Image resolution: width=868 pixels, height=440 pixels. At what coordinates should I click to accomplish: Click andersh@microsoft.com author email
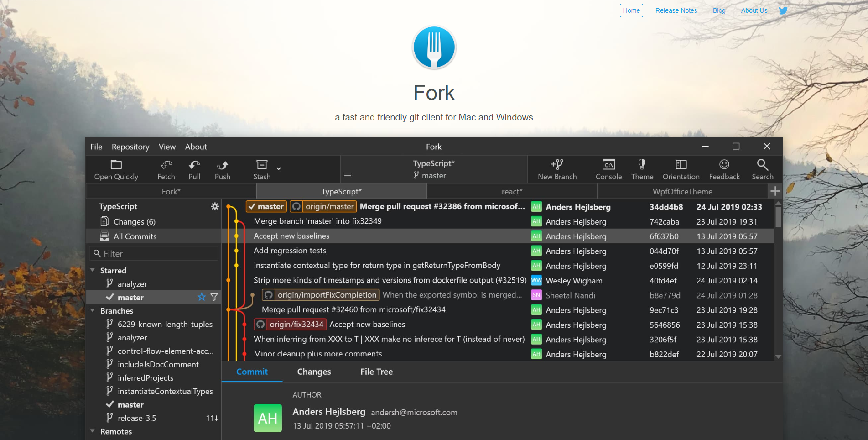coord(414,412)
